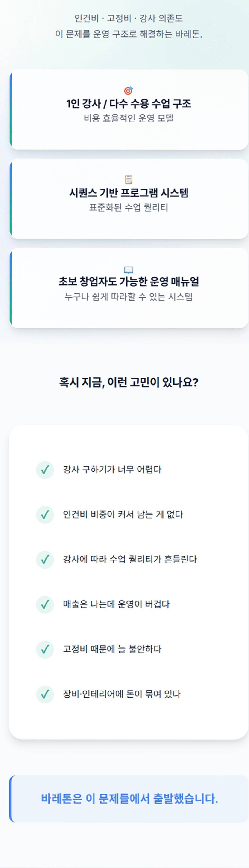
Task: Click checkmark next to 고정비 때문에
Action: click(x=45, y=649)
